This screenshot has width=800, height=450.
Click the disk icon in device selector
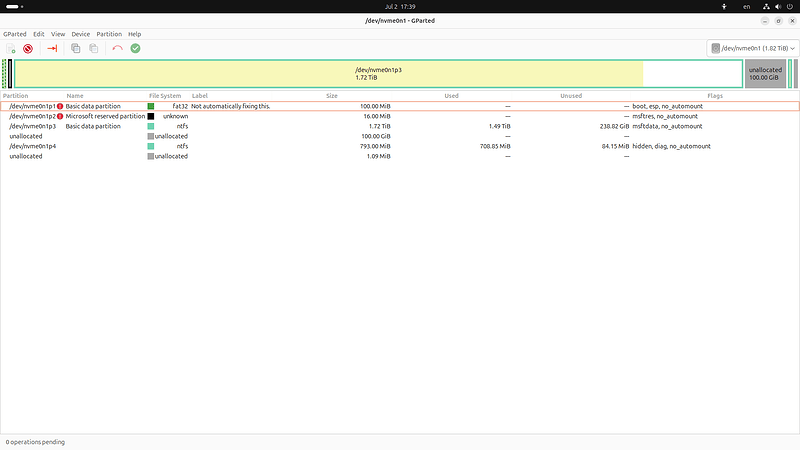(715, 48)
